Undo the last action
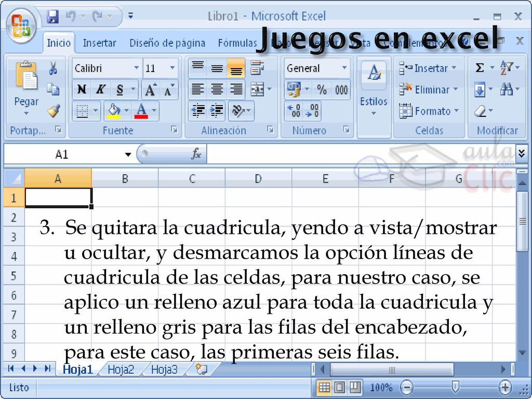Viewport: 532px width, 399px height. click(71, 16)
